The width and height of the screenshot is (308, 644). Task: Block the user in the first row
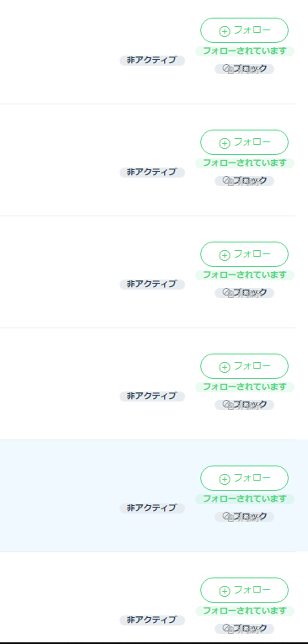pos(244,69)
